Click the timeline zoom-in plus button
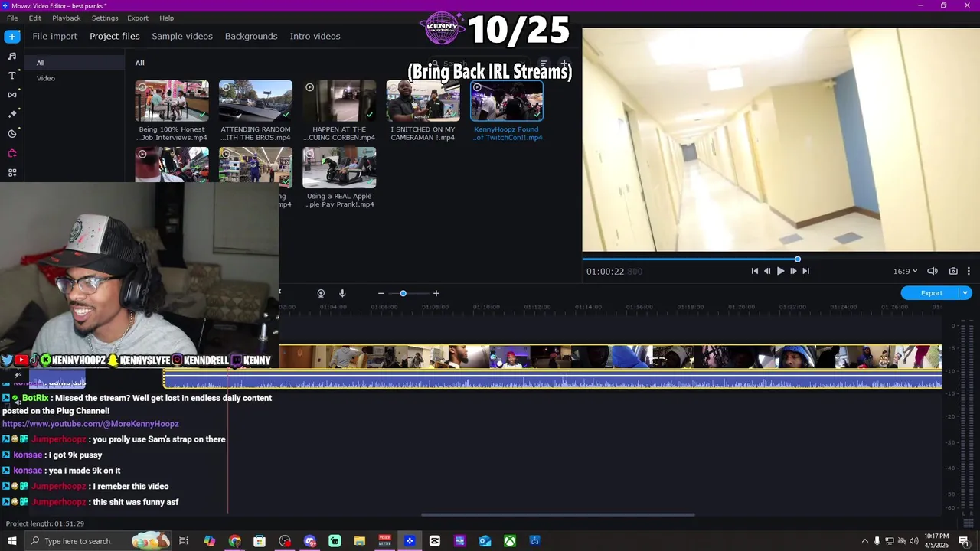The image size is (980, 551). (x=436, y=293)
